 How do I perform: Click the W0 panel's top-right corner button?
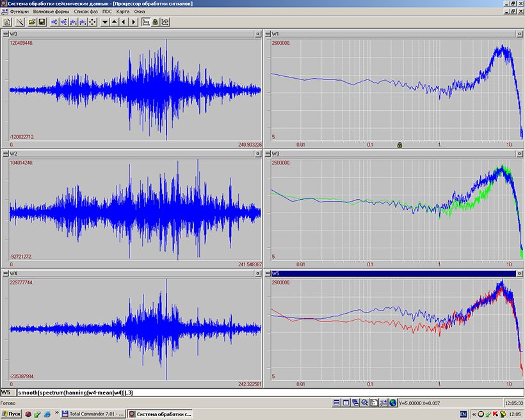[257, 34]
